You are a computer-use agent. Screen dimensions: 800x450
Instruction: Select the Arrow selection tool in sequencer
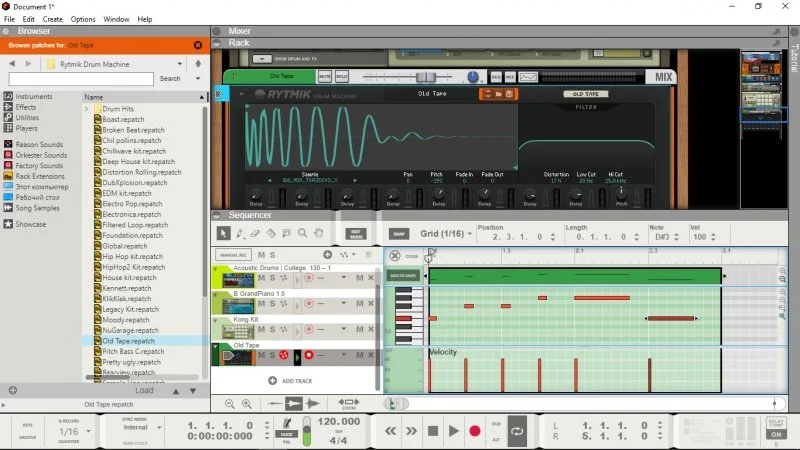coord(223,233)
